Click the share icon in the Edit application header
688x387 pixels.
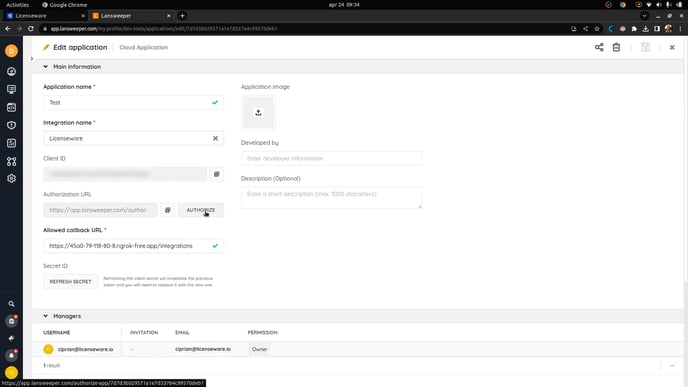point(599,47)
